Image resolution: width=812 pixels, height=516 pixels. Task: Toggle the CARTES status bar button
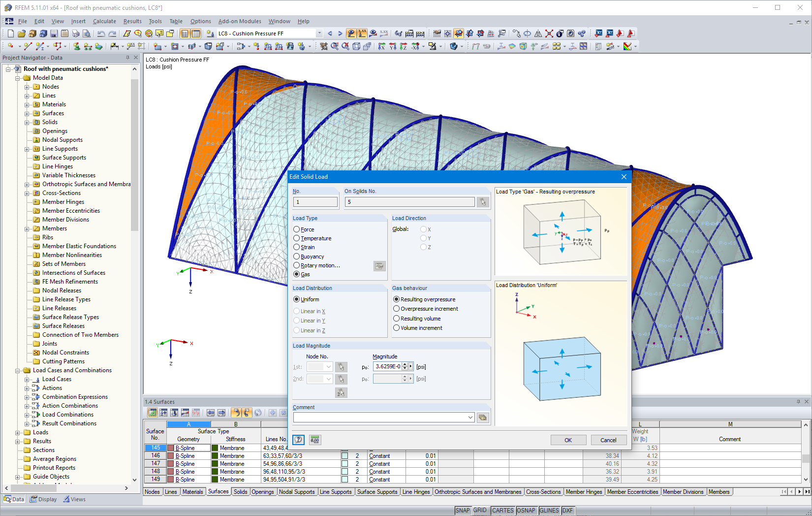click(502, 511)
